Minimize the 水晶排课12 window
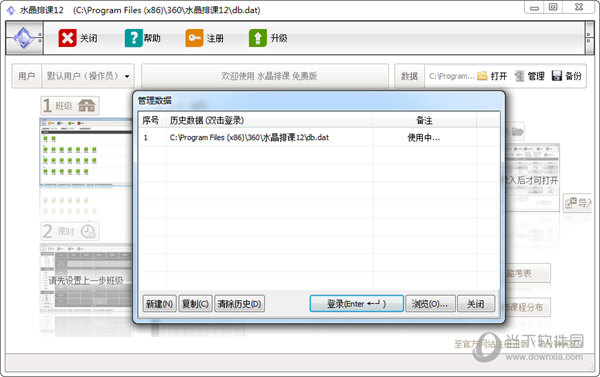 point(534,8)
